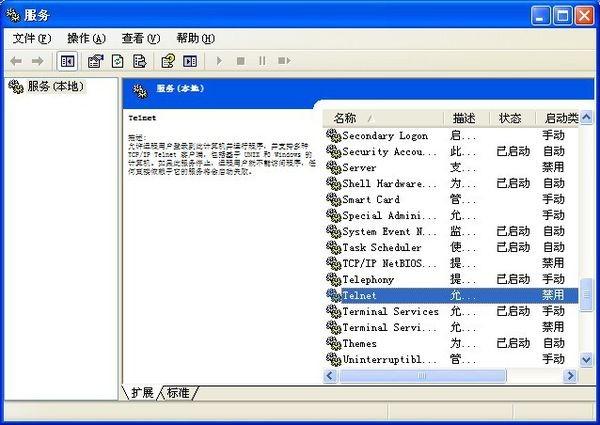Select the Server service row

click(x=452, y=168)
